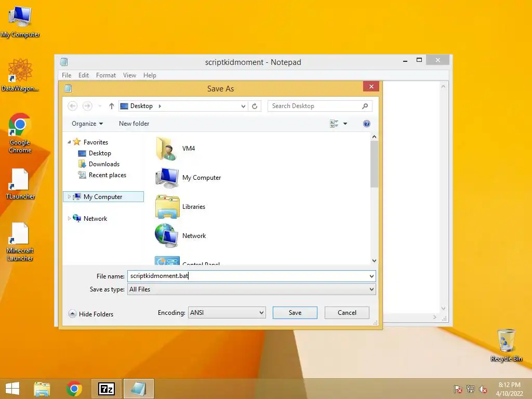Select the Network item in file list
Image resolution: width=532 pixels, height=399 pixels.
tap(180, 236)
